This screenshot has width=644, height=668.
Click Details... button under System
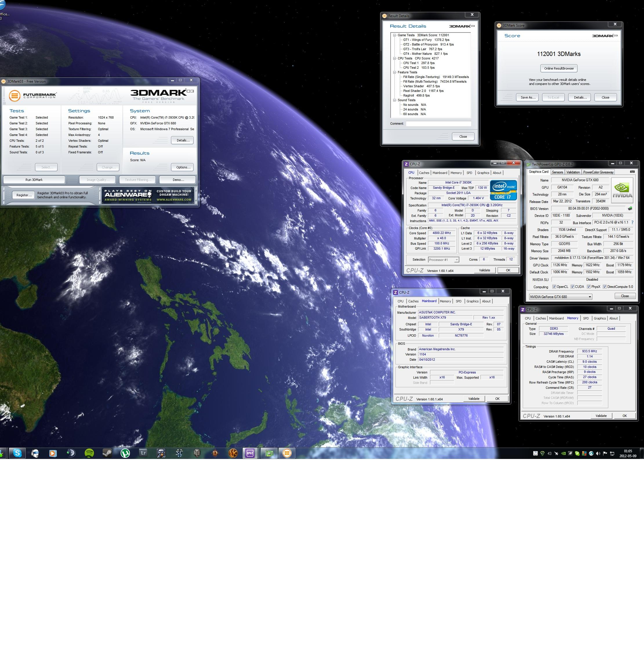[x=183, y=140]
